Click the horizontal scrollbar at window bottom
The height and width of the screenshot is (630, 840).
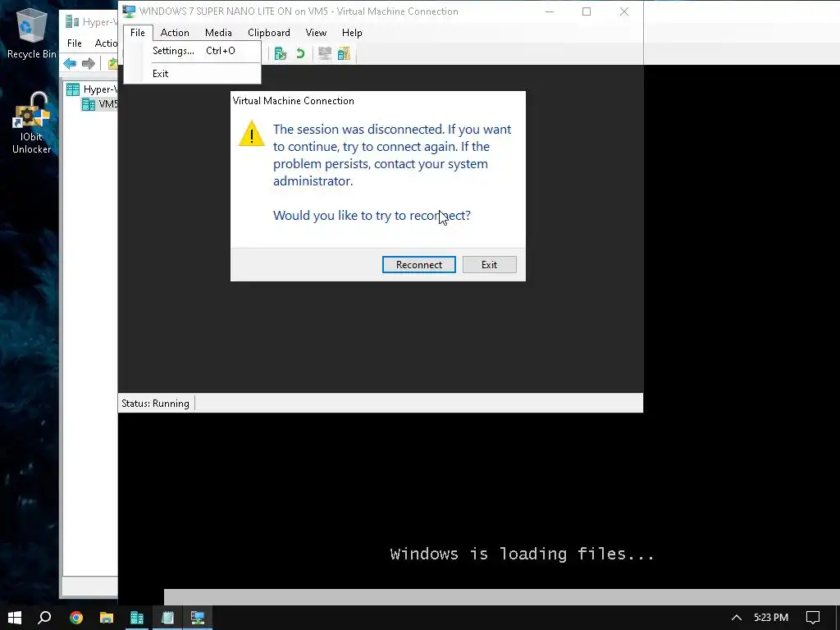coord(501,597)
